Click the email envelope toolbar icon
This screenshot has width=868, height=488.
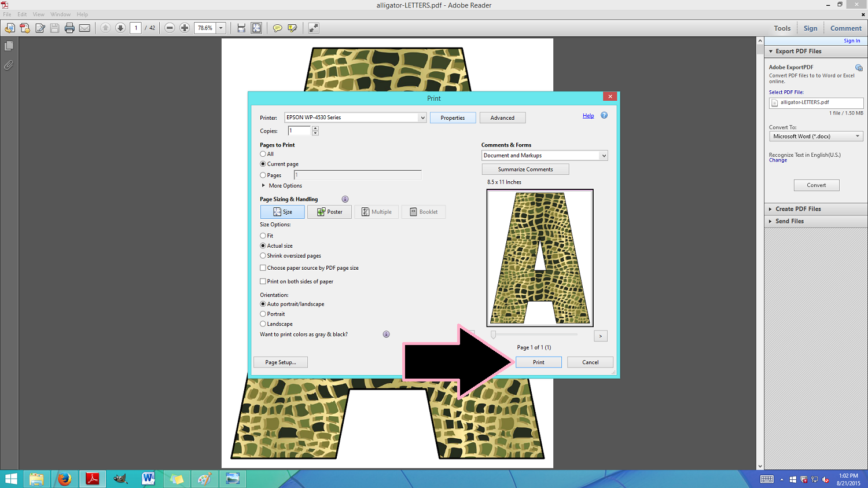[x=84, y=28]
